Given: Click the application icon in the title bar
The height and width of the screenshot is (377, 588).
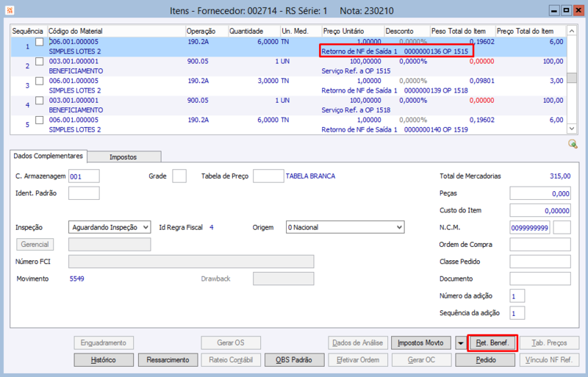Looking at the screenshot, I should point(10,10).
